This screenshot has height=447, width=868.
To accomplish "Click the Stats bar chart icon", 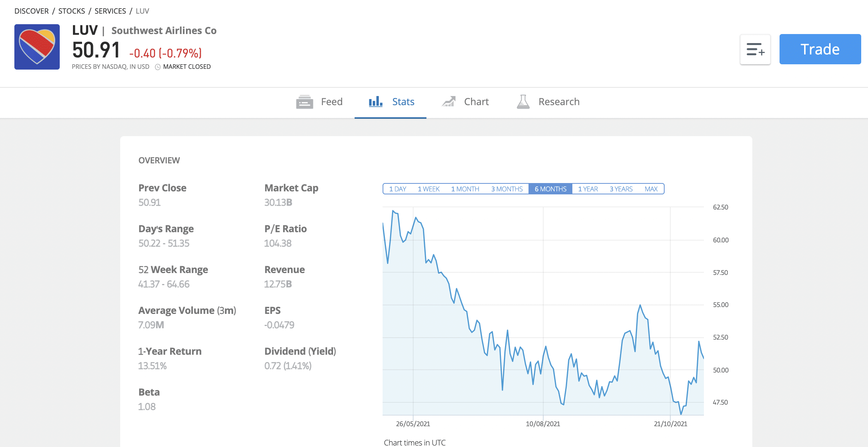I will [376, 102].
